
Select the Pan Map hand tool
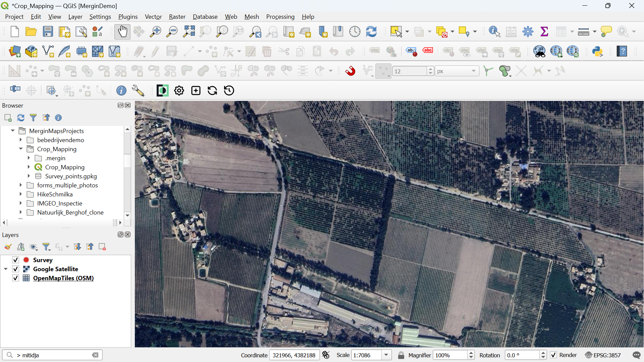click(x=122, y=32)
